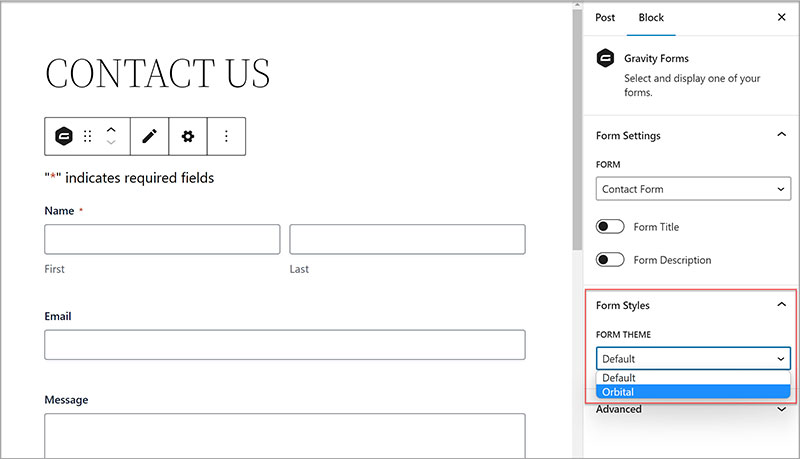
Task: Move block up with the up arrow
Action: (x=111, y=130)
